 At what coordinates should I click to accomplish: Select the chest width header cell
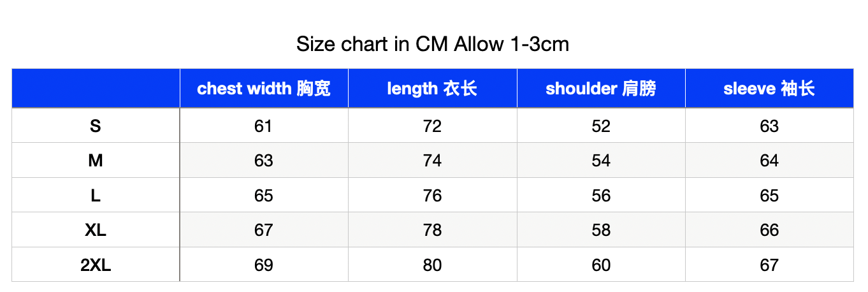264,89
